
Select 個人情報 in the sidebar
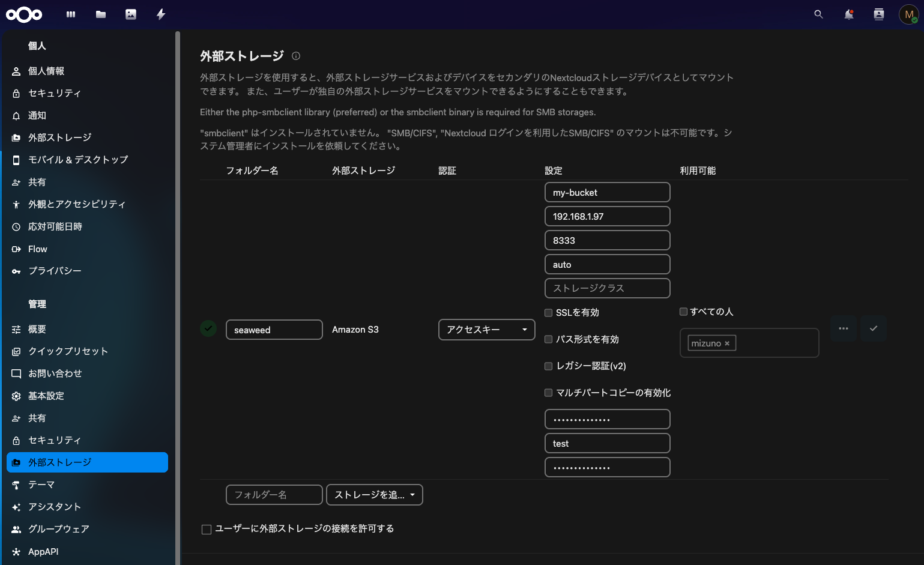point(46,71)
